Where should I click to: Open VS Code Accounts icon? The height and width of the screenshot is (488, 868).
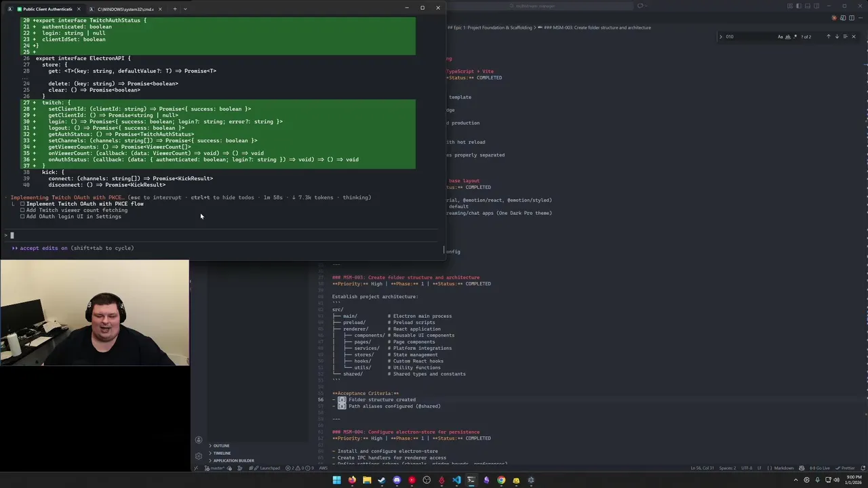tap(199, 440)
